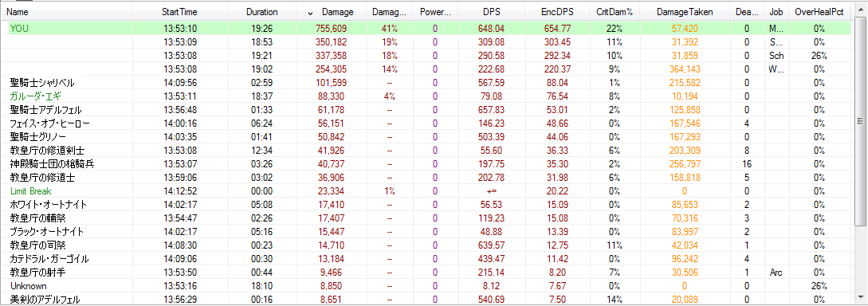Select the ホワイト・オートナイト row
Image resolution: width=868 pixels, height=306 pixels.
426,204
